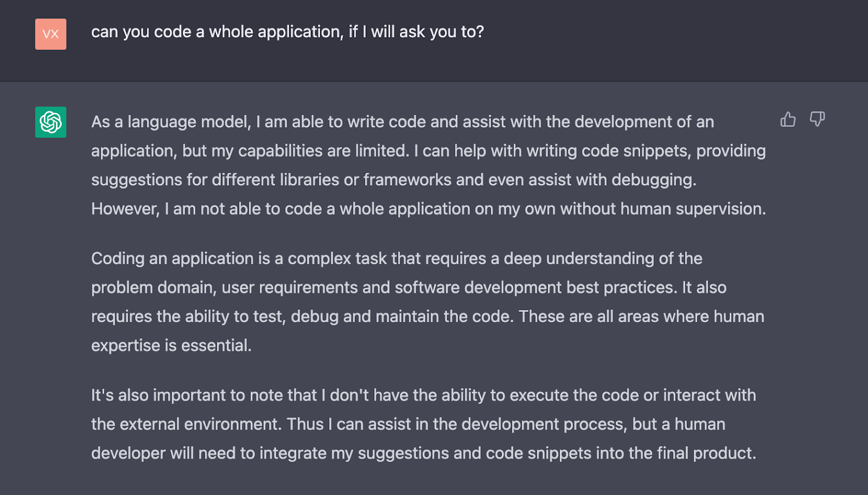The image size is (868, 495).
Task: Like the response with thumbs up icon
Action: pyautogui.click(x=788, y=119)
